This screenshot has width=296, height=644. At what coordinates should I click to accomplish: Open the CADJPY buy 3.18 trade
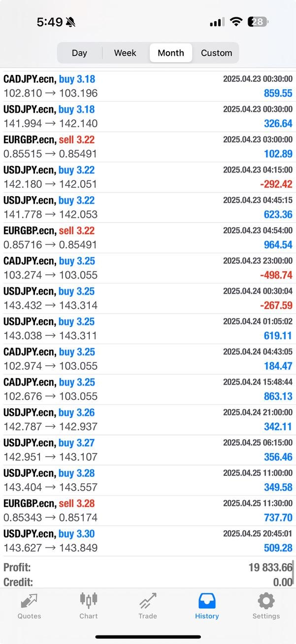pyautogui.click(x=148, y=86)
